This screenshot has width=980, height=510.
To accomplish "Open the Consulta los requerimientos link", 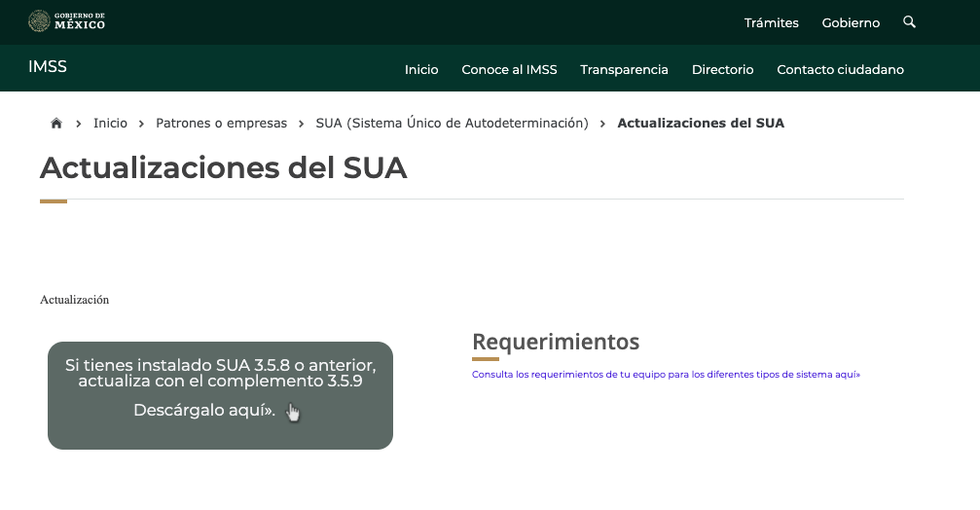I will pos(666,375).
